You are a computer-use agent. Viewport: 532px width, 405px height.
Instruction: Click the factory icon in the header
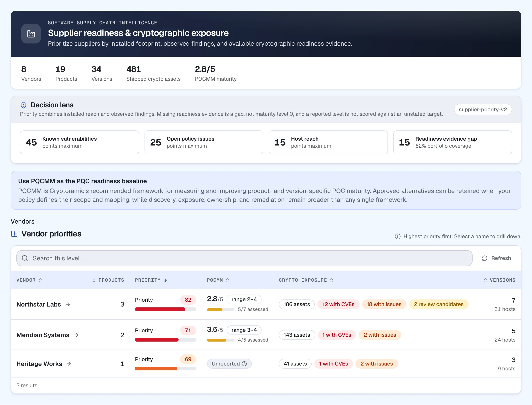click(x=31, y=34)
